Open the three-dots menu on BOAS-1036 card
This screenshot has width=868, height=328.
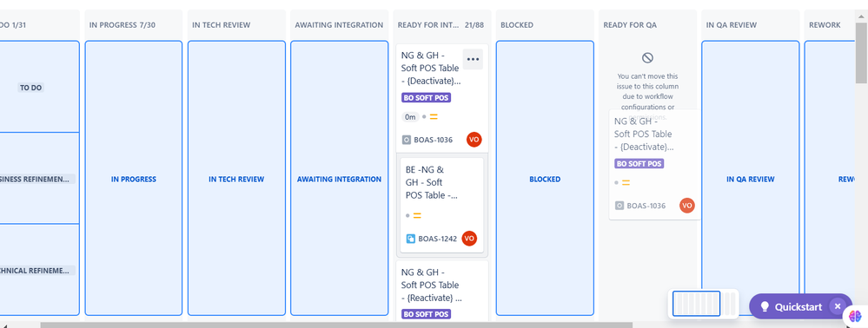pos(473,59)
